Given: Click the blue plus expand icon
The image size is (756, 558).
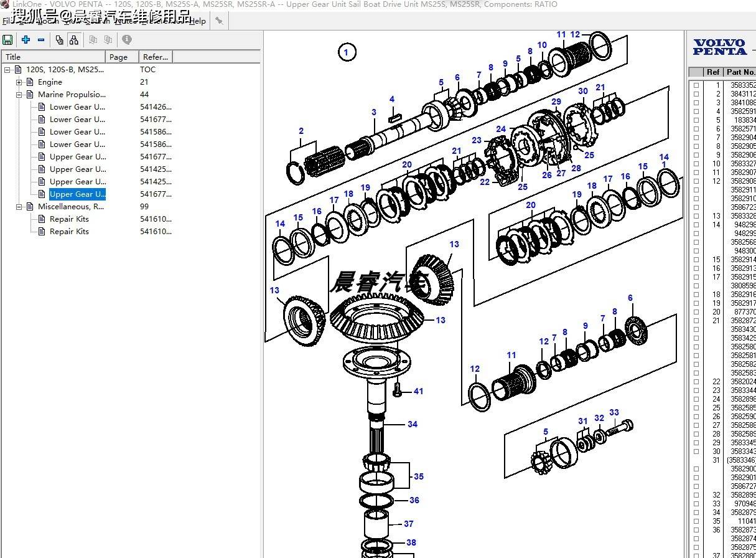Looking at the screenshot, I should (26, 40).
